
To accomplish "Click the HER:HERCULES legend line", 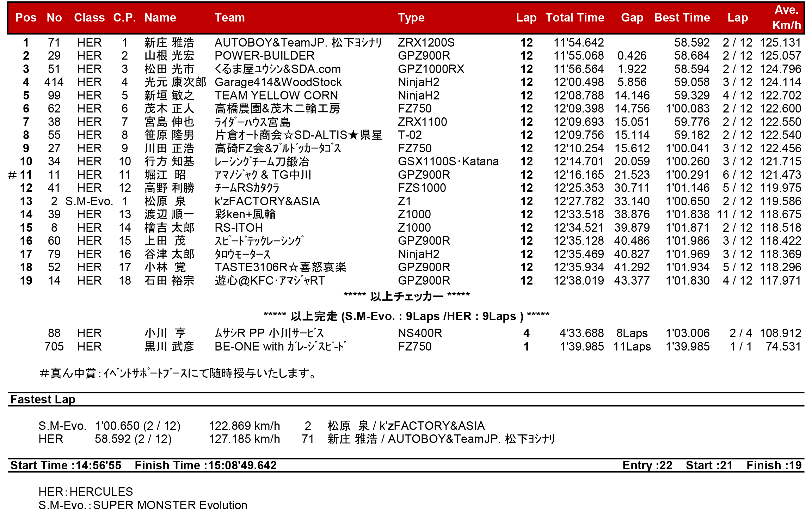I will coord(86,492).
